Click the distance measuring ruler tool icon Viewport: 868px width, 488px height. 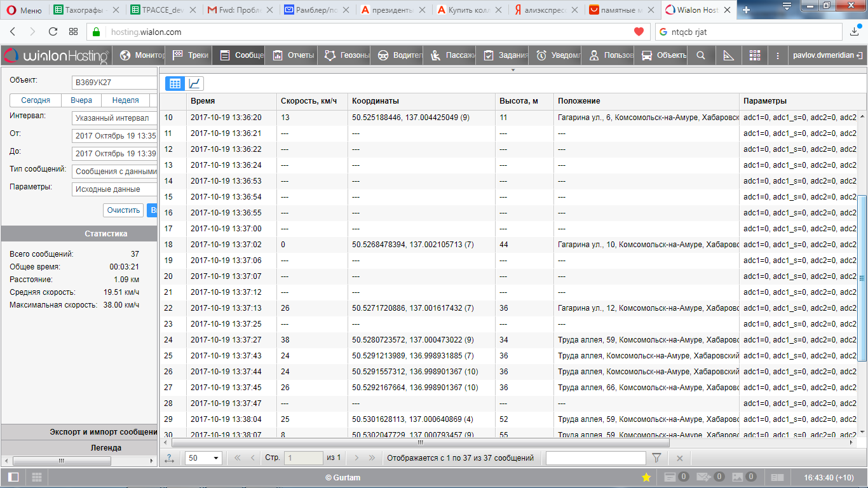728,55
